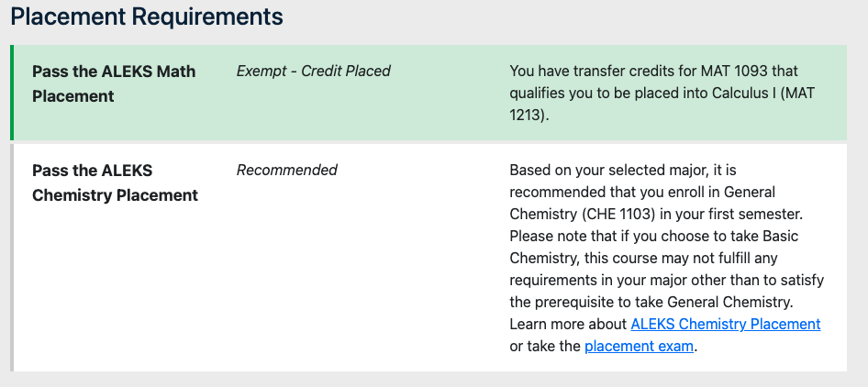The width and height of the screenshot is (868, 387).
Task: Click the Placement Requirements heading
Action: 147,17
